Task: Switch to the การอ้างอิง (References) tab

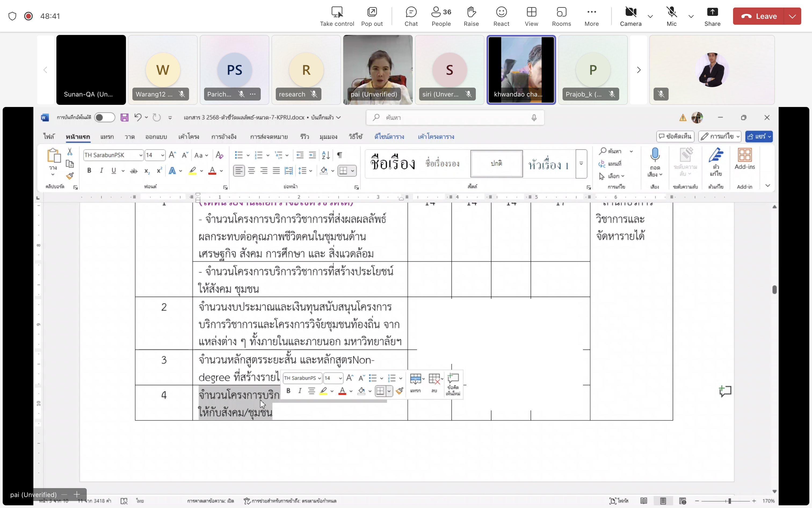Action: (x=224, y=137)
